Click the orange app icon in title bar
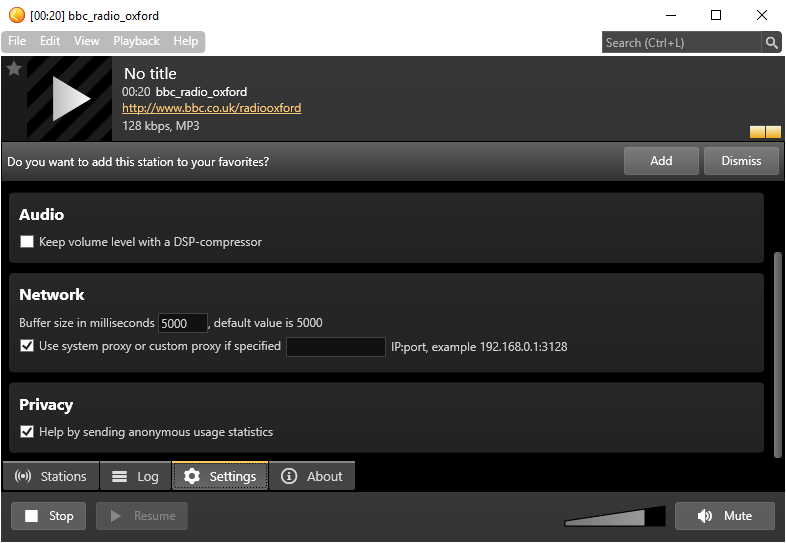 pyautogui.click(x=17, y=15)
